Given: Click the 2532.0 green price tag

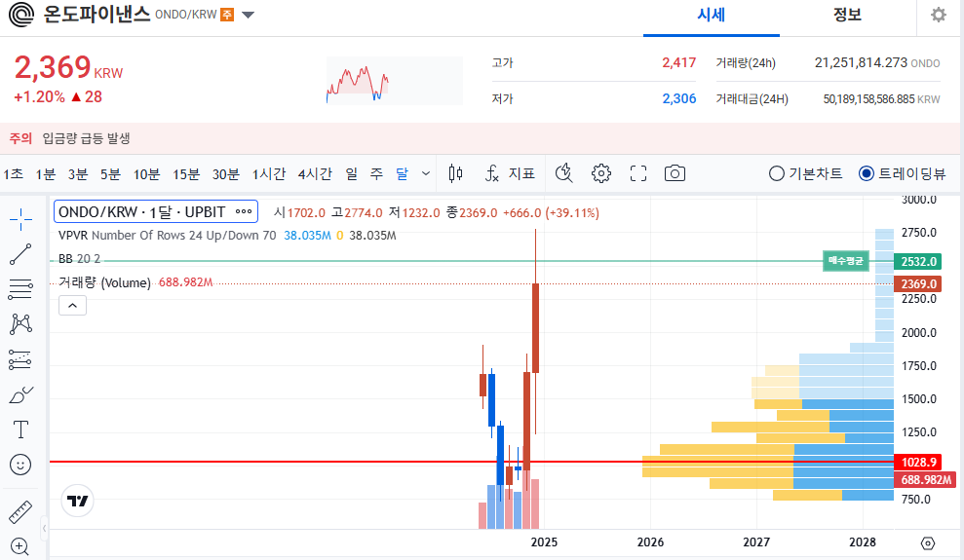Looking at the screenshot, I should (918, 262).
